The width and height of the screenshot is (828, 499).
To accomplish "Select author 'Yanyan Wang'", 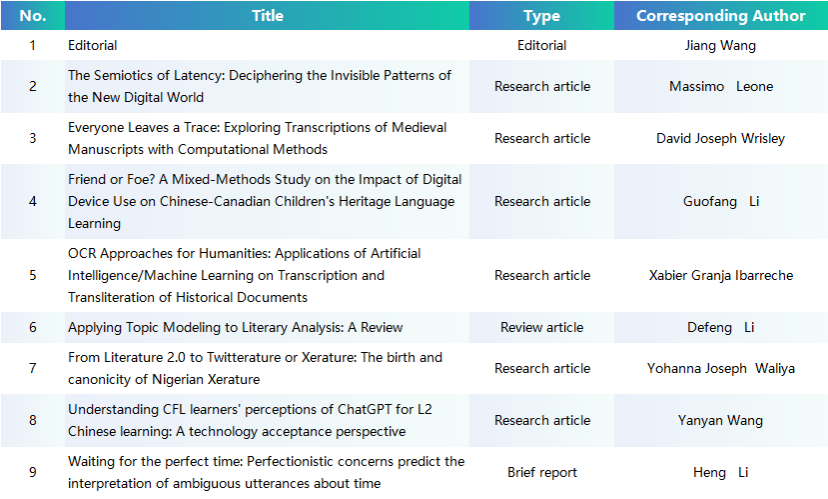I will (x=720, y=420).
